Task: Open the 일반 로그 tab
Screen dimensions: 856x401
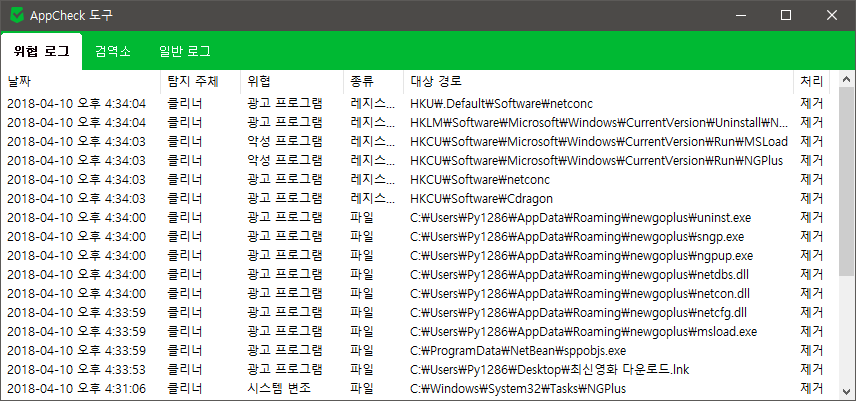Action: 185,51
